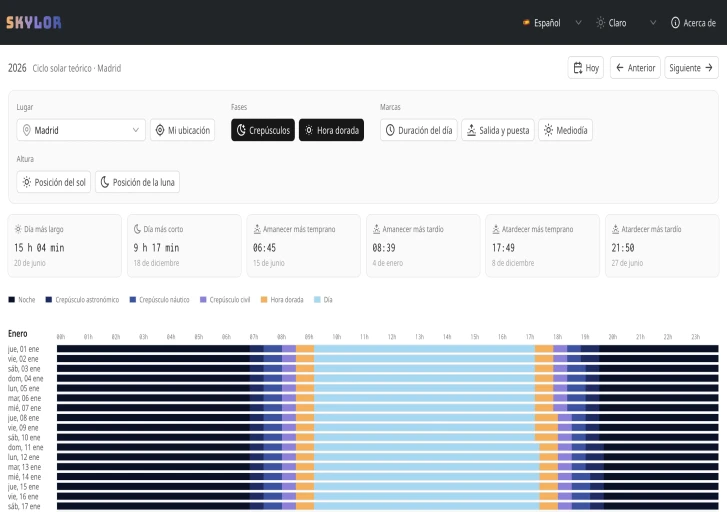Click the 17:49 earliest sunset value
The image size is (727, 512).
tap(503, 248)
